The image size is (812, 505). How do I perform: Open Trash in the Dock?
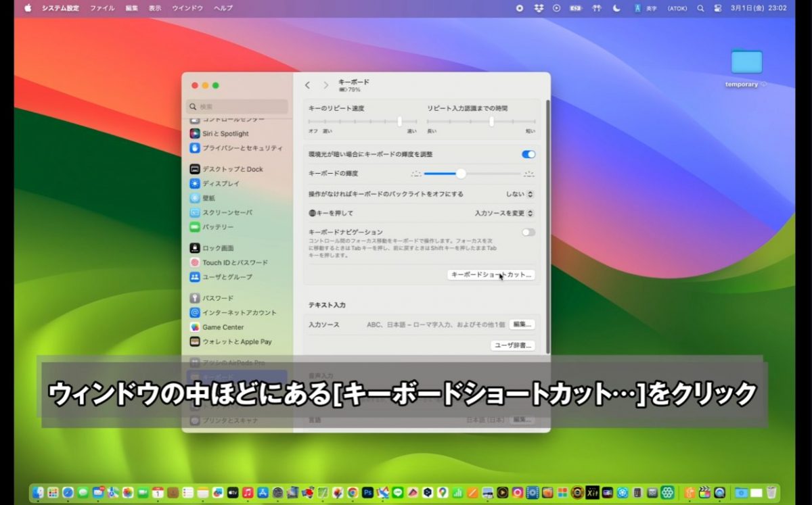(x=771, y=492)
